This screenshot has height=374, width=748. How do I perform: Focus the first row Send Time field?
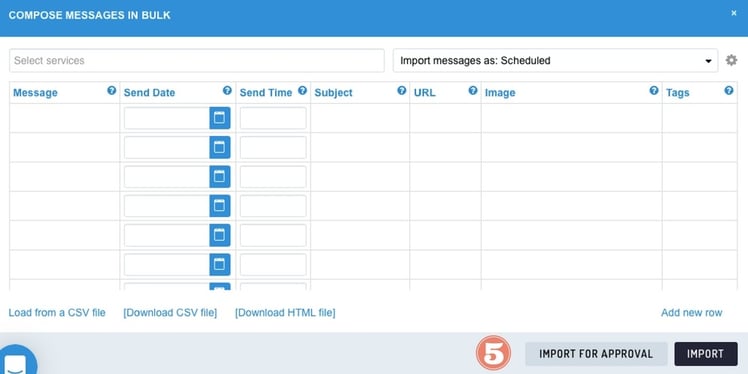273,118
